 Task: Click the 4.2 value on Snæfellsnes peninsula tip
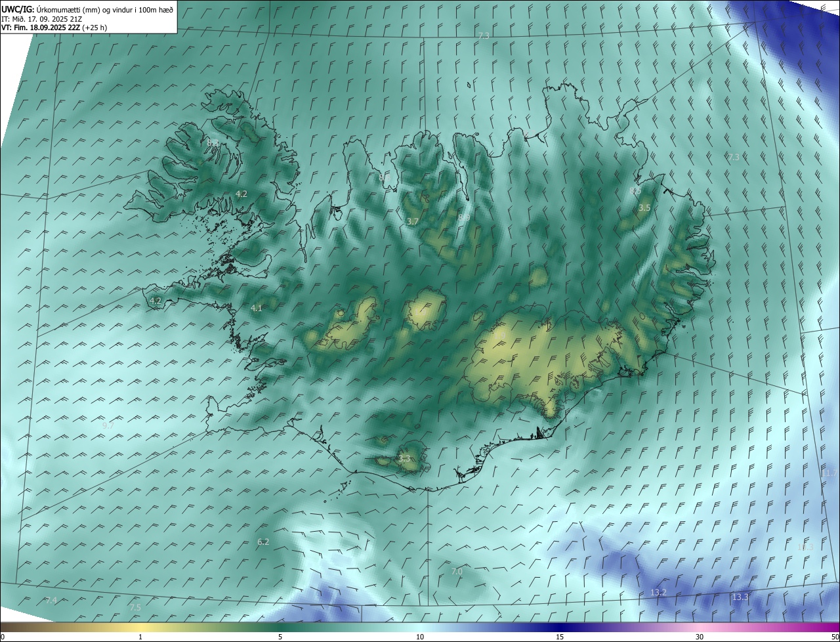156,301
